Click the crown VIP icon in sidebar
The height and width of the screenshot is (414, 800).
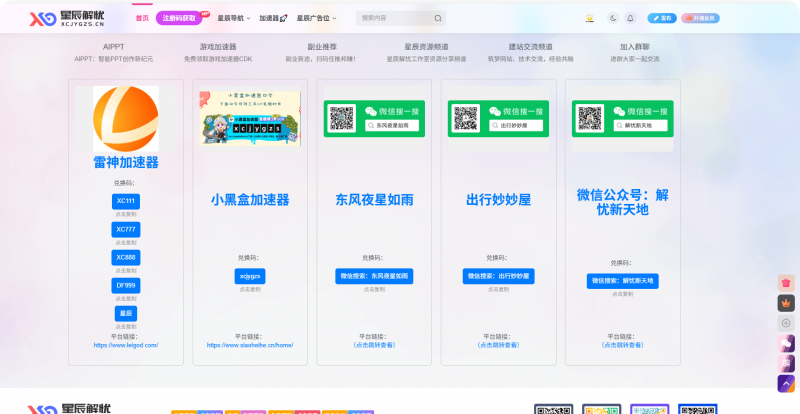click(x=785, y=303)
